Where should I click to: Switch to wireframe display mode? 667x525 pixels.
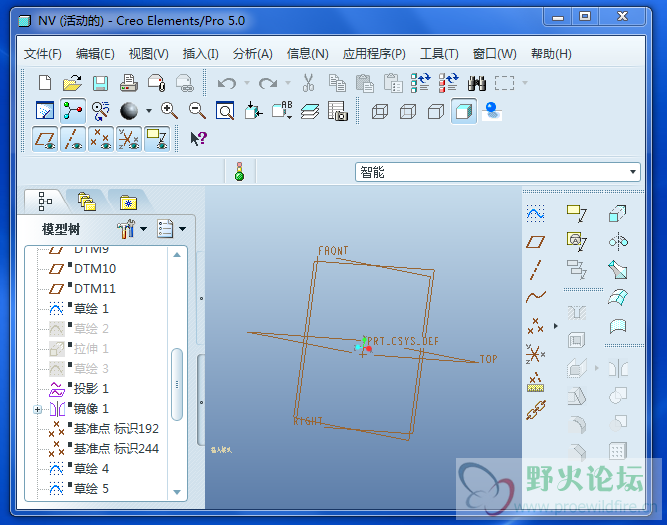click(379, 111)
